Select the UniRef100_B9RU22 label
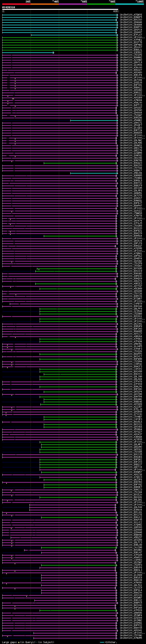The width and height of the screenshot is (146, 644). click(131, 93)
